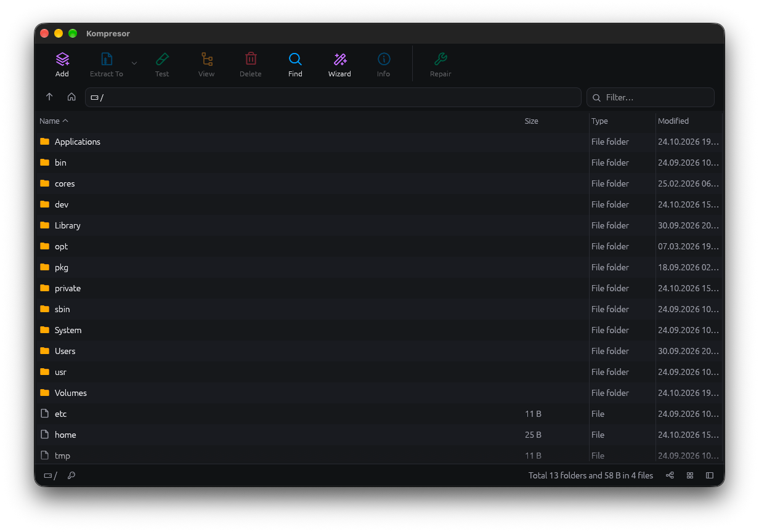Toggle the side panel icon

tap(710, 475)
